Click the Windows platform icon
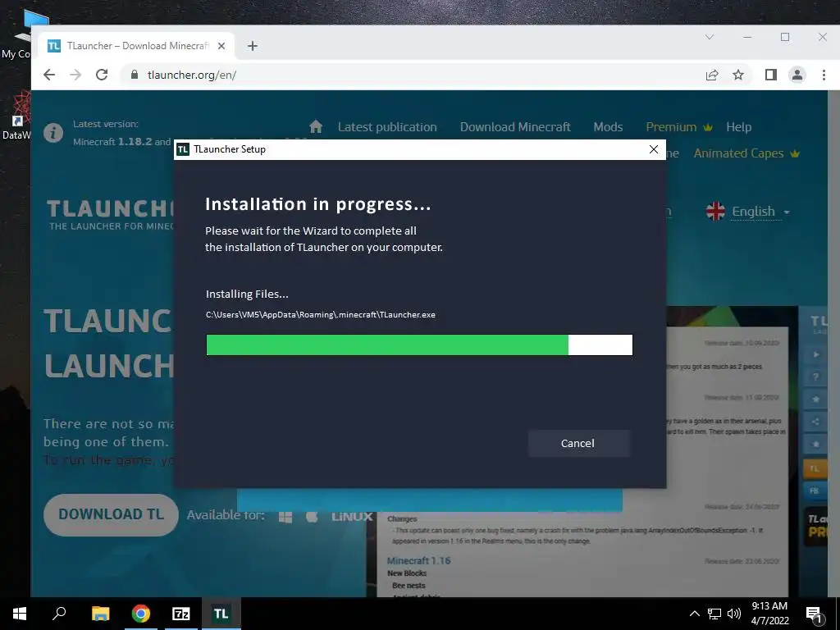Screen dimensions: 840x630 (285, 517)
